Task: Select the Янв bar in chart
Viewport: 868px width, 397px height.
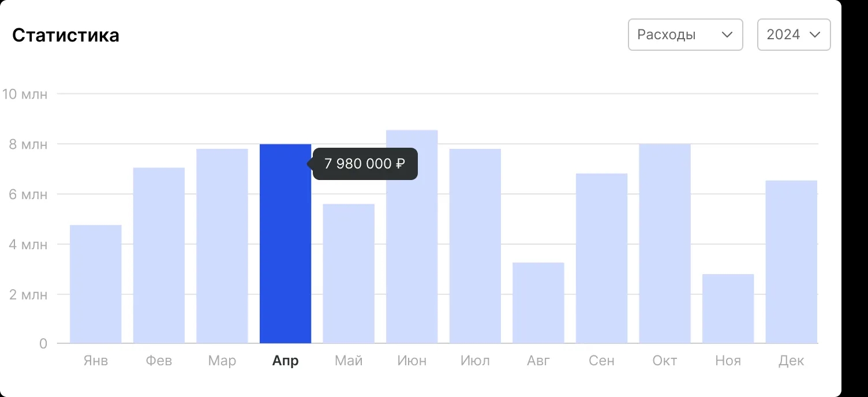Action: pyautogui.click(x=96, y=284)
